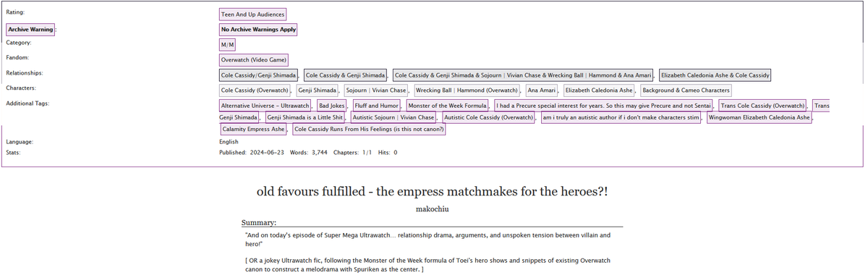Select the Relationships label
This screenshot has height=278, width=868.
[x=25, y=73]
